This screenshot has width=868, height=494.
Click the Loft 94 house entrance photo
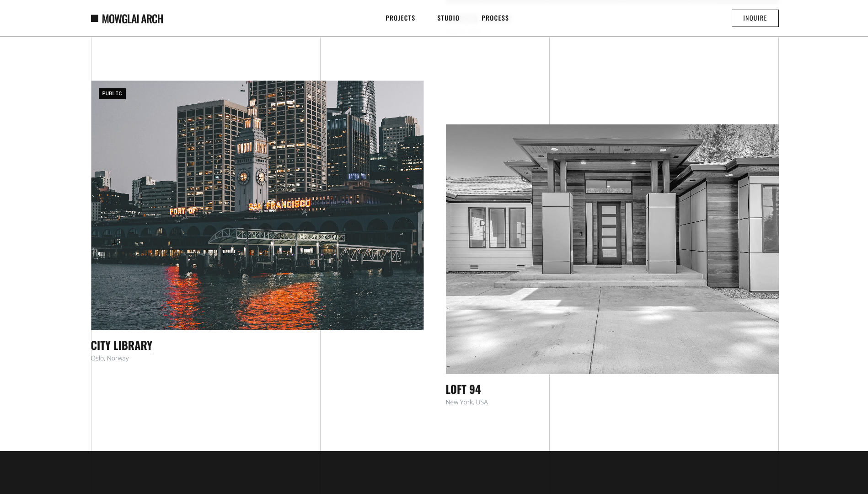click(611, 249)
